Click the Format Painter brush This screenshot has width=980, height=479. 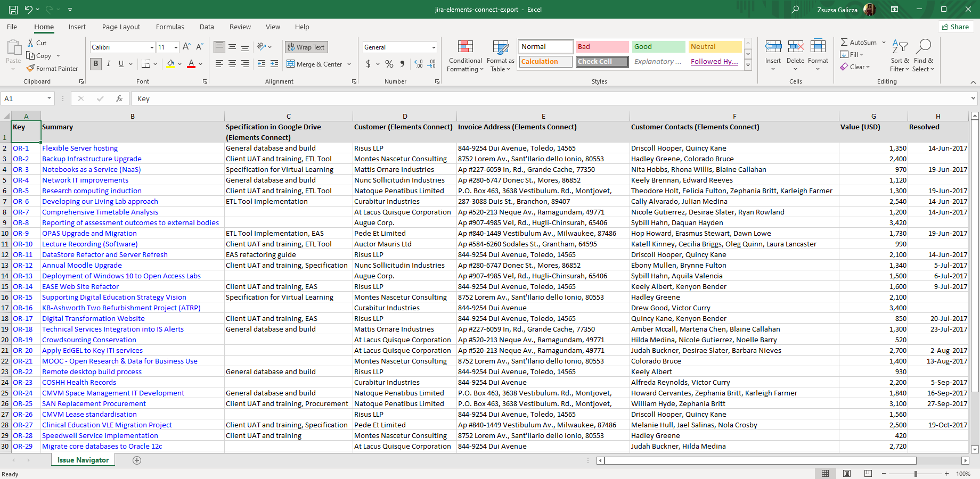31,68
